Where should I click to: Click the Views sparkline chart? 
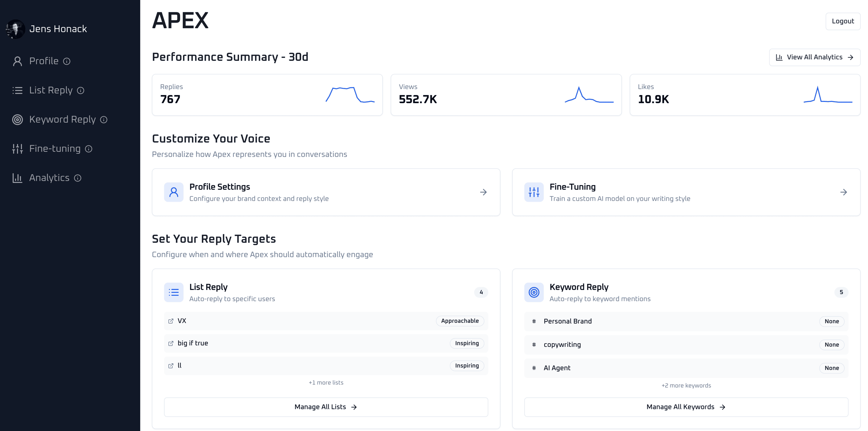[x=589, y=95]
